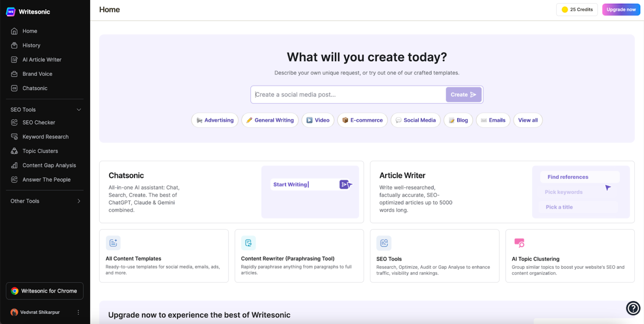Click the View all templates chip

528,120
